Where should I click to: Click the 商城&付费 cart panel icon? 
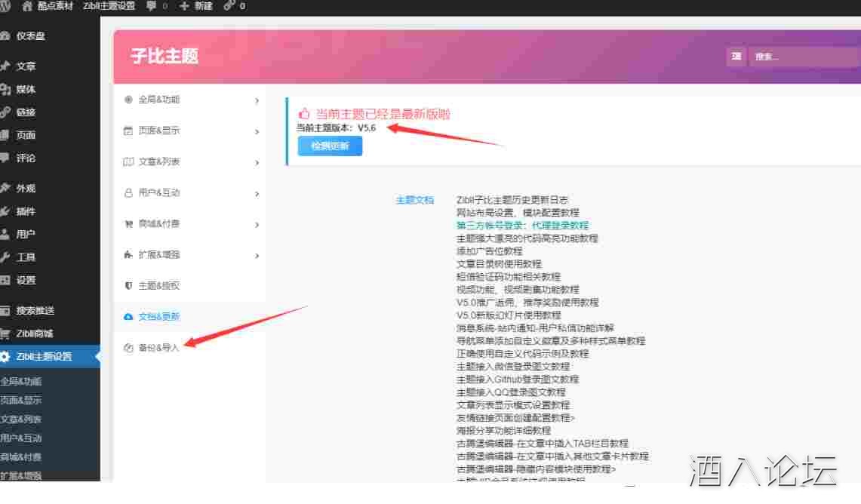128,223
